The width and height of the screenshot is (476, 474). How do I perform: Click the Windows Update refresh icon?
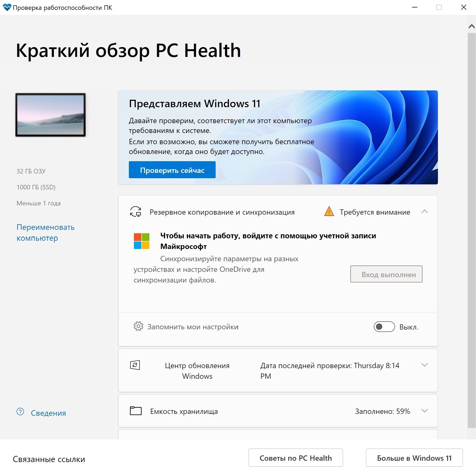tap(136, 365)
